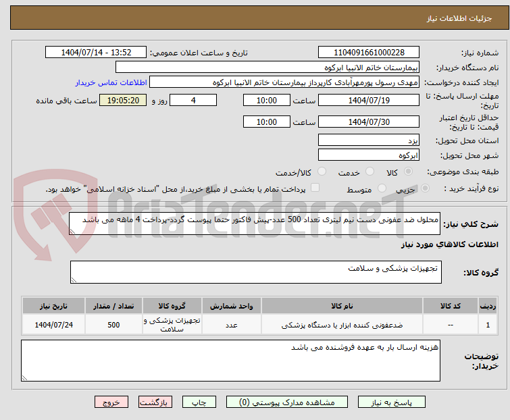Screen dimensions: 510x420
Task: Click the remaining days field showing 4
Action: (x=193, y=100)
